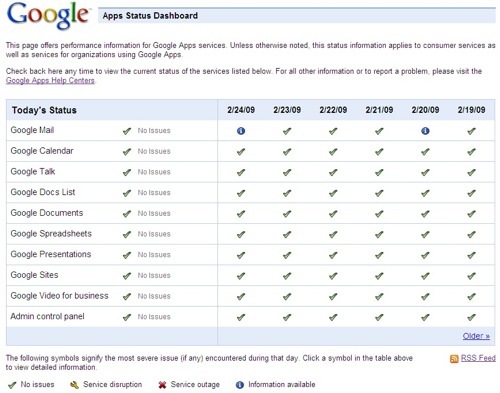Click the 2/22/09 column header
This screenshot has height=393, width=500.
coord(333,110)
